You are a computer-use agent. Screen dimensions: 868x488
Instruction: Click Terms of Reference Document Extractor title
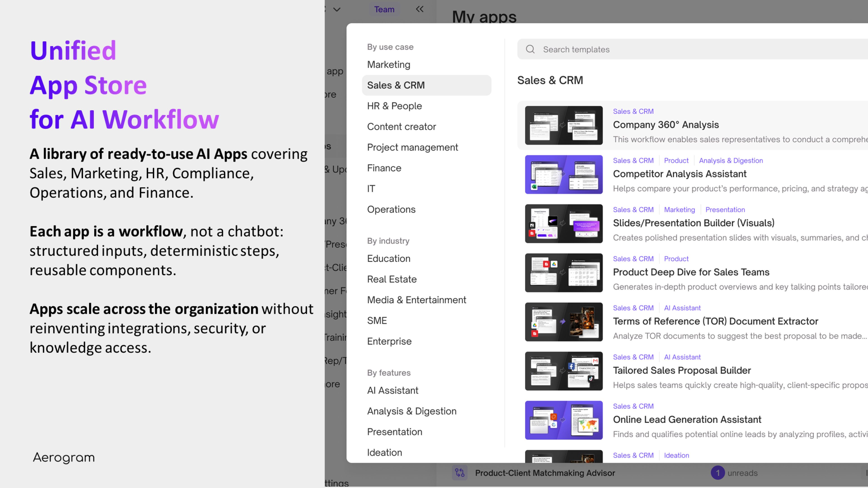pyautogui.click(x=715, y=321)
